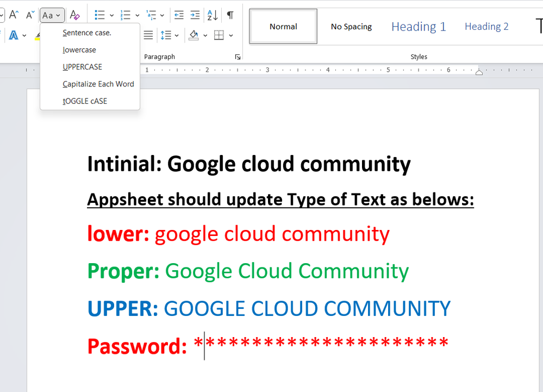Apply the No Spacing style
Screen dimensions: 543x392
coord(351,26)
